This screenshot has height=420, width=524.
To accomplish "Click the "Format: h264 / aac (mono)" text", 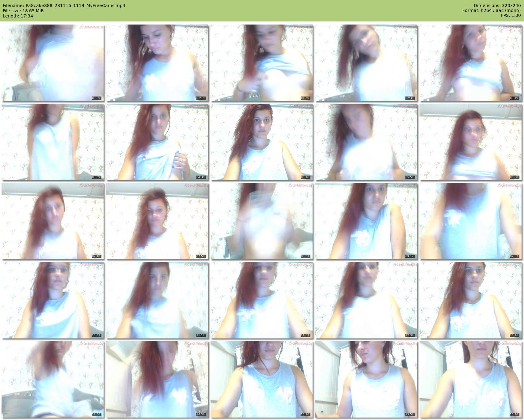I will pyautogui.click(x=492, y=10).
